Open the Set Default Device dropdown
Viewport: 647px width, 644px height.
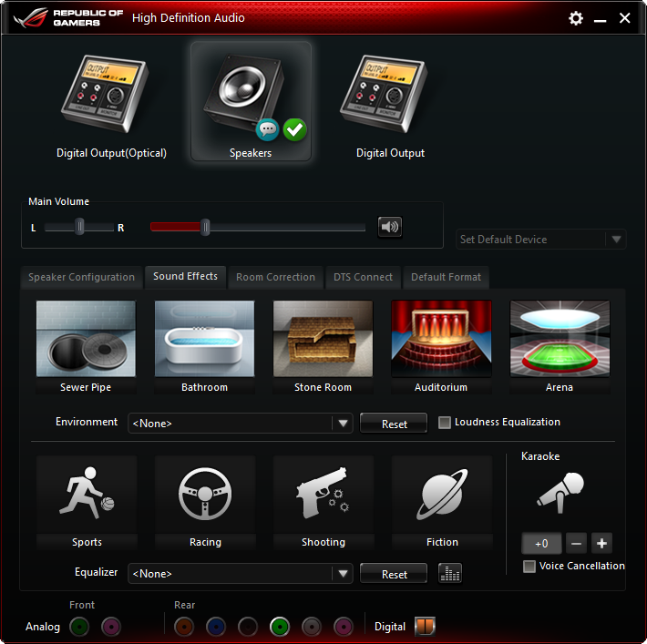point(541,240)
